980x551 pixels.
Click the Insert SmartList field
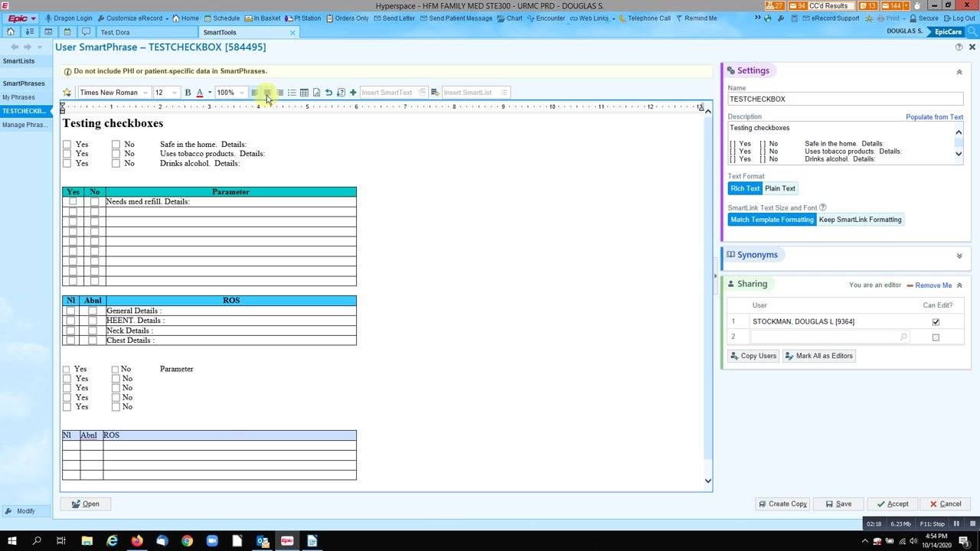click(x=475, y=93)
